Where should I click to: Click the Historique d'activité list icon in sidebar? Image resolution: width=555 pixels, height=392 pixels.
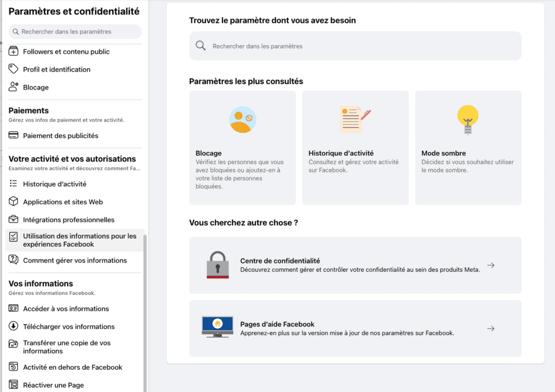14,183
